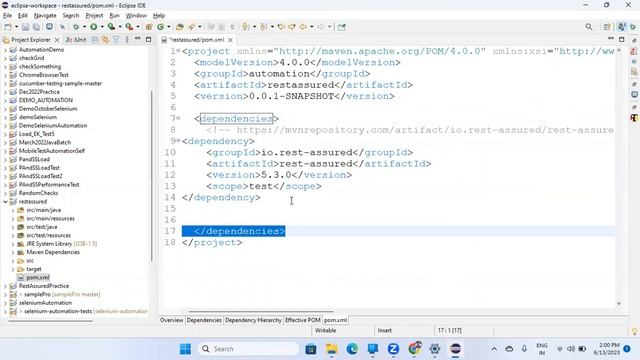
Task: Select the src/test/resources folder
Action: (x=48, y=236)
